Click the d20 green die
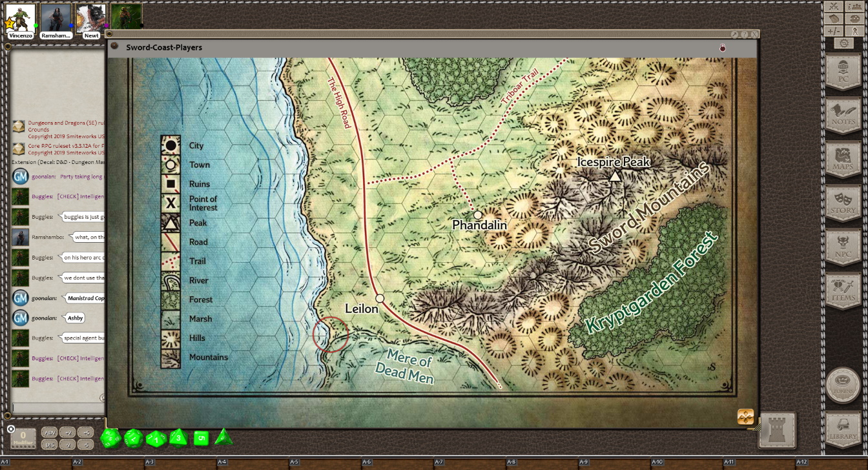 110,438
